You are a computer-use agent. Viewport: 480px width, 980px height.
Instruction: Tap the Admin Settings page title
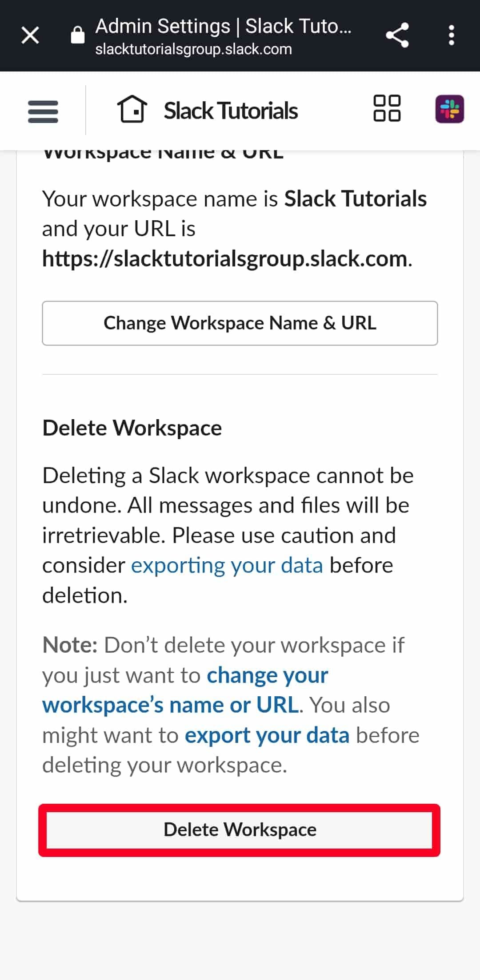pos(223,26)
